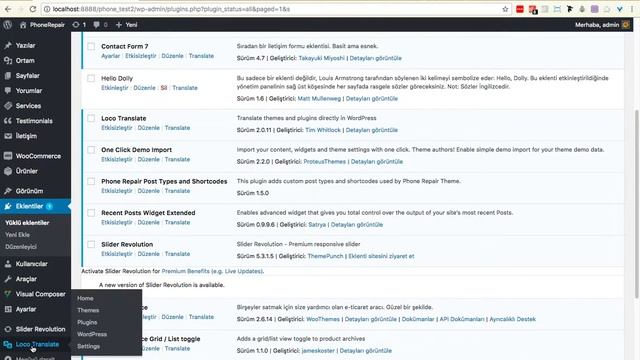Click the Ayarlar settings icon

(8, 309)
